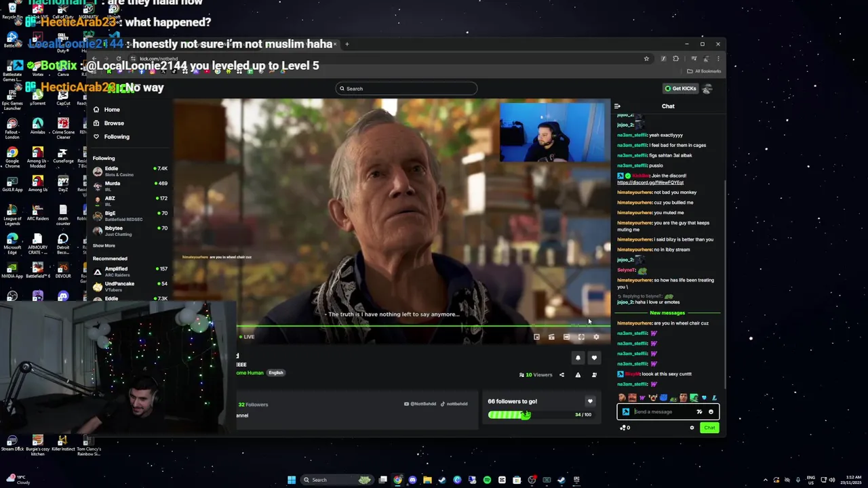Toggle theater mode on the video player
The width and height of the screenshot is (868, 488).
click(x=566, y=337)
